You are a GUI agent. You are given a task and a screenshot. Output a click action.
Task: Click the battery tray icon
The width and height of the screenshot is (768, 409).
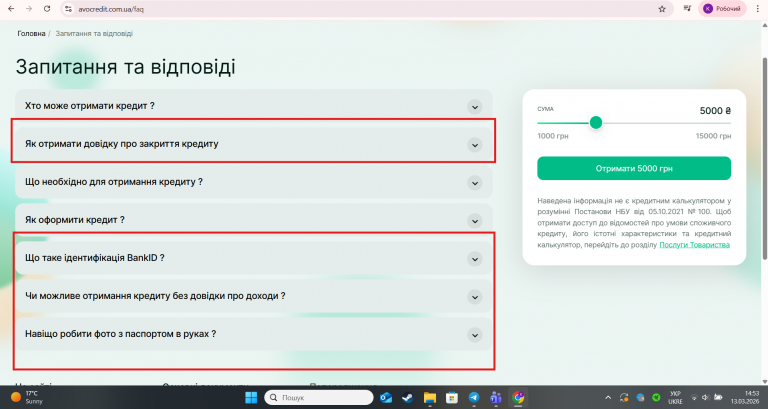coord(718,397)
